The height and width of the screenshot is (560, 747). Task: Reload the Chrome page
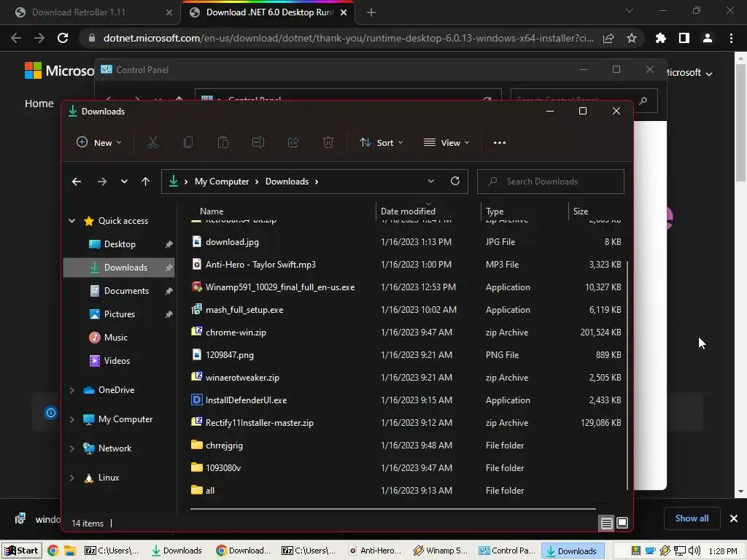click(x=63, y=38)
